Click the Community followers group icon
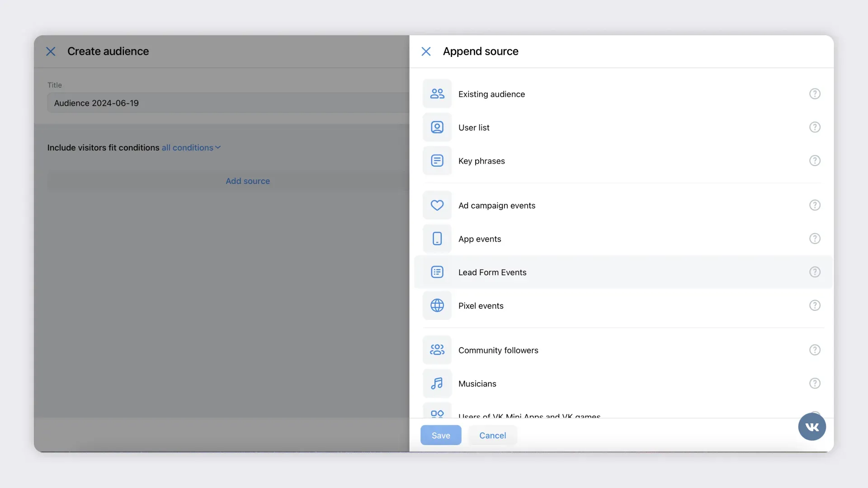 click(x=437, y=350)
